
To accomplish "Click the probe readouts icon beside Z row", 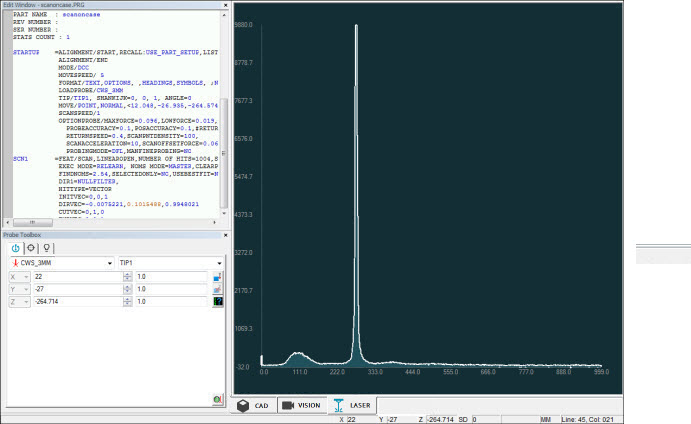I will (x=217, y=302).
